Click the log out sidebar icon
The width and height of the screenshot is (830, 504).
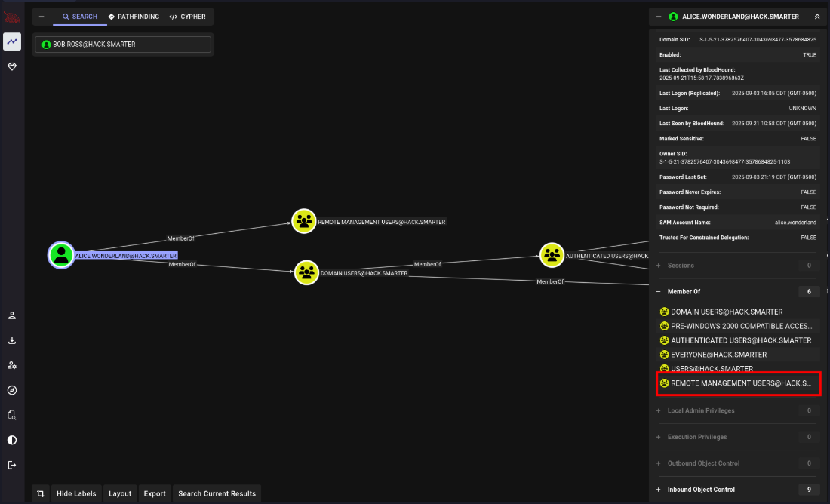pos(12,465)
